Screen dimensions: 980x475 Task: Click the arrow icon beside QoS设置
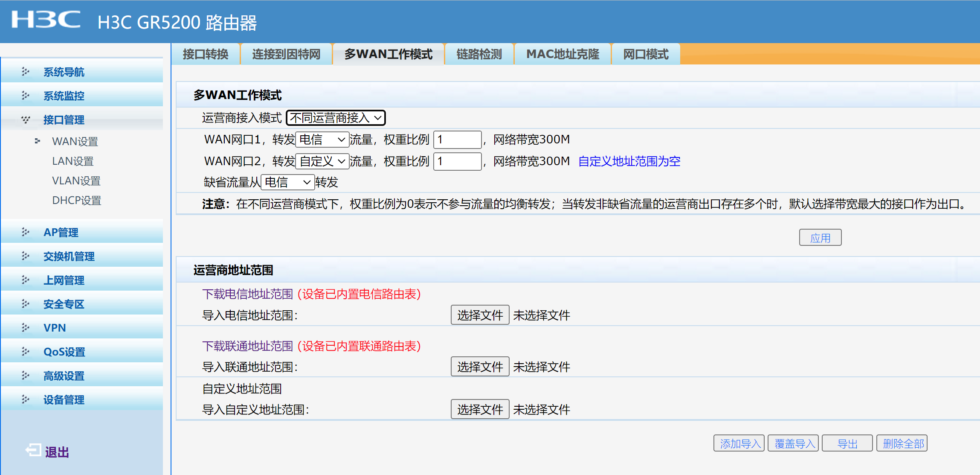pos(26,352)
